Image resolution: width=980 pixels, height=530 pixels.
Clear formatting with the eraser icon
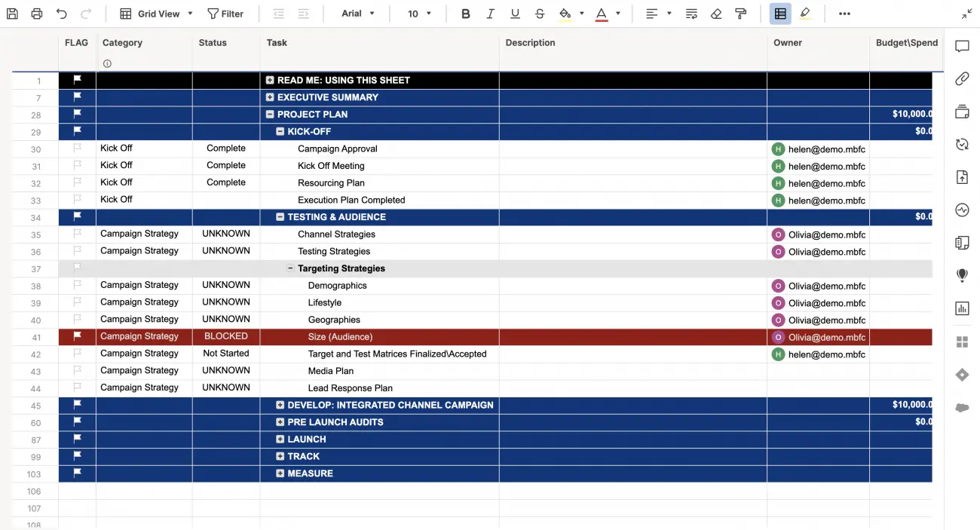716,13
